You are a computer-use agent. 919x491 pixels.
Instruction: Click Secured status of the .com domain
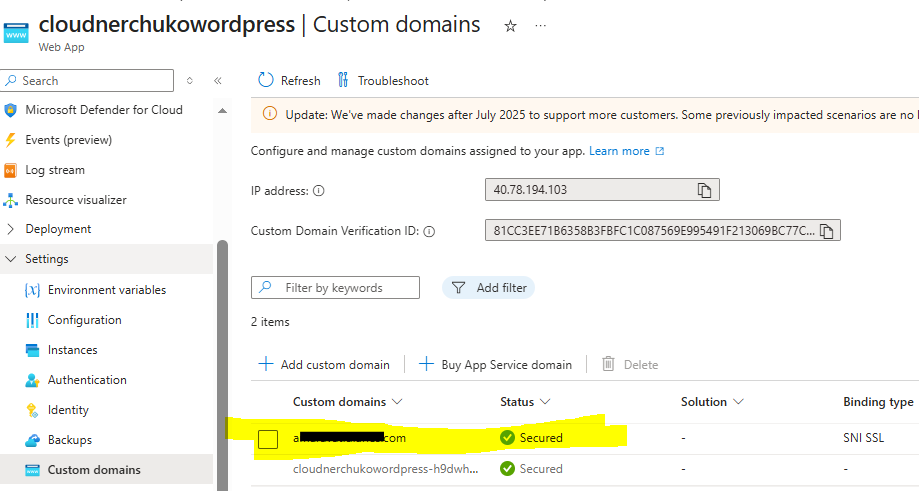click(531, 438)
